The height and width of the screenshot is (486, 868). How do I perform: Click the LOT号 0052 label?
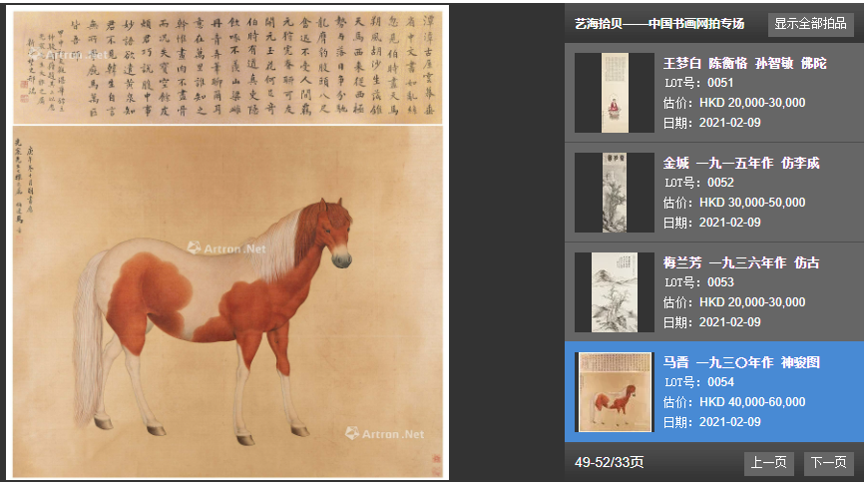698,183
